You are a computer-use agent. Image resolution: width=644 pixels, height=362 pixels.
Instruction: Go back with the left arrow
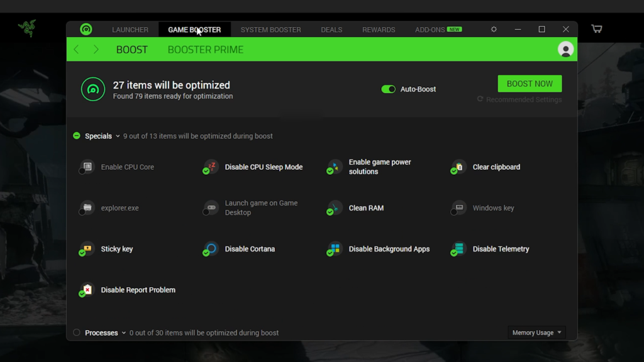pyautogui.click(x=76, y=49)
